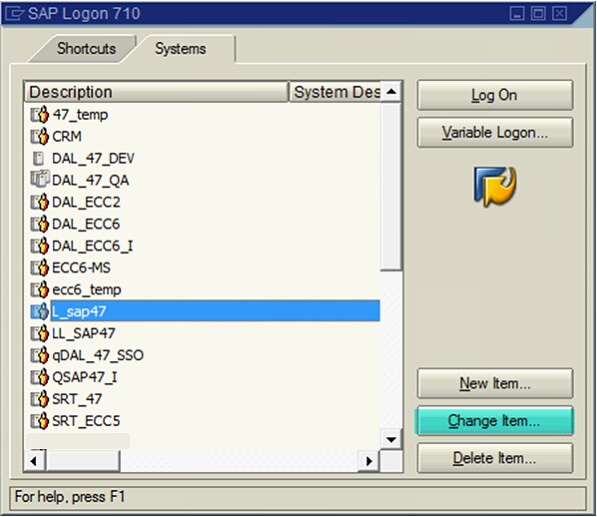Select the DAL_47_DEV entry text

click(93, 158)
